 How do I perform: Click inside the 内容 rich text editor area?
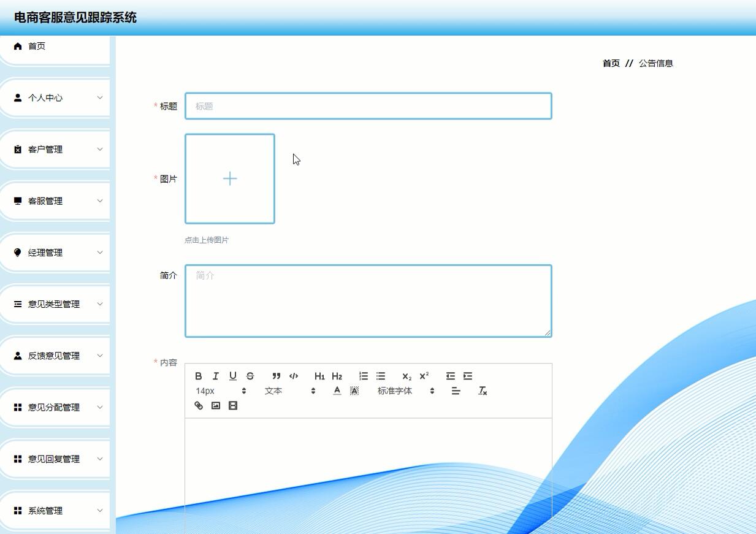click(x=368, y=475)
